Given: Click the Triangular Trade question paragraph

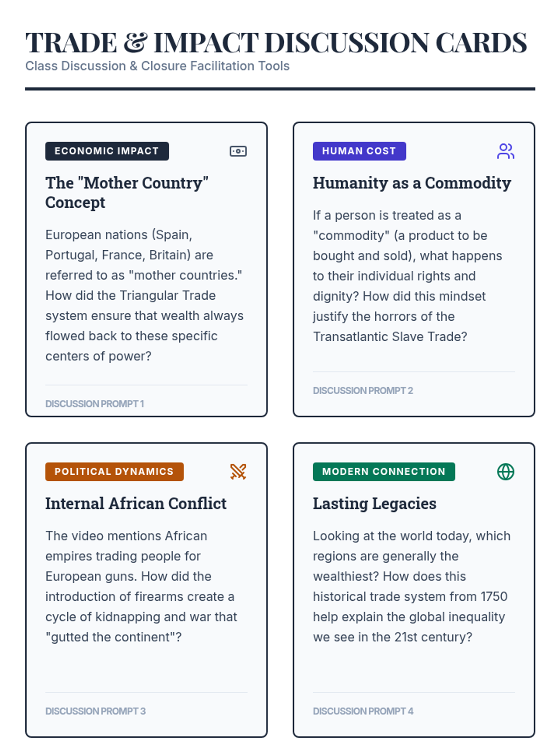Looking at the screenshot, I should click(144, 296).
